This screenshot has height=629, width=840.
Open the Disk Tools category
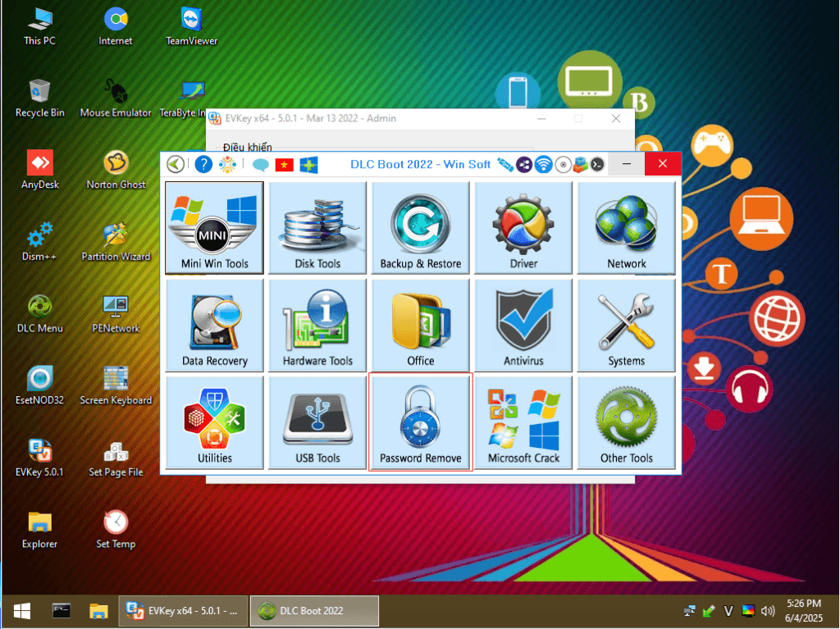[x=317, y=227]
